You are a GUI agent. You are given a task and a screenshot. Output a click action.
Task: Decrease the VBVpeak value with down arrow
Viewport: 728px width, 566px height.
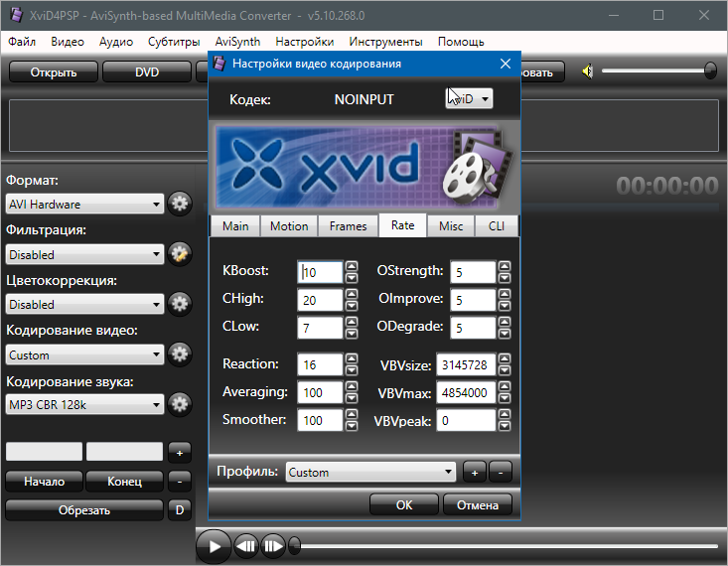[505, 426]
